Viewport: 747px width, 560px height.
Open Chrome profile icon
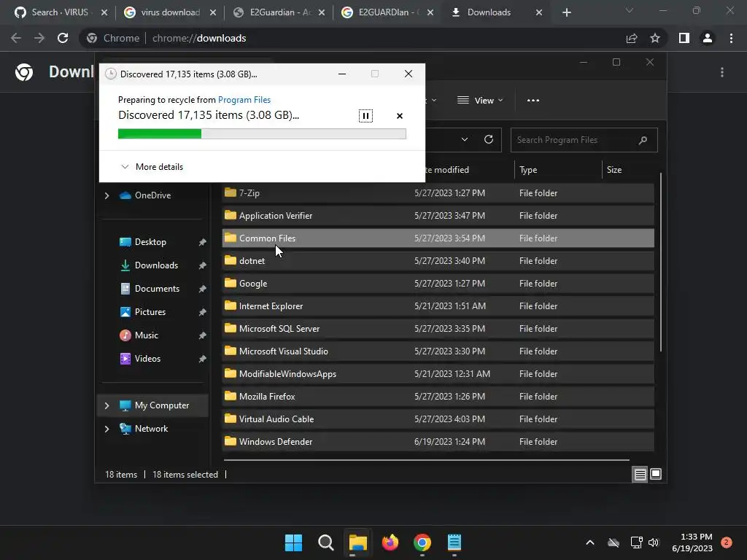click(708, 38)
